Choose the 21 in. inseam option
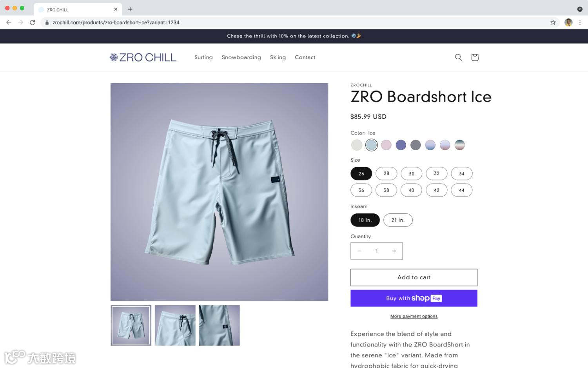Image resolution: width=588 pixels, height=368 pixels. (x=398, y=220)
